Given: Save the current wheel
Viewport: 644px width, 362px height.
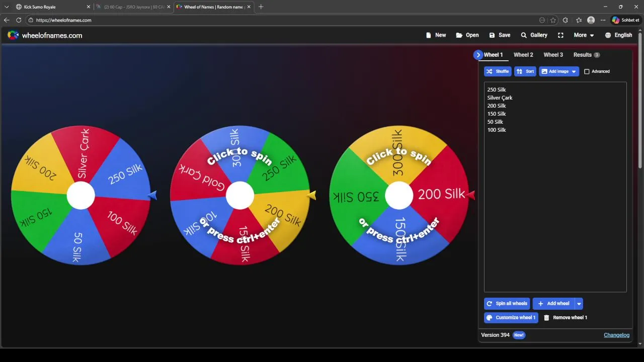Looking at the screenshot, I should tap(500, 35).
